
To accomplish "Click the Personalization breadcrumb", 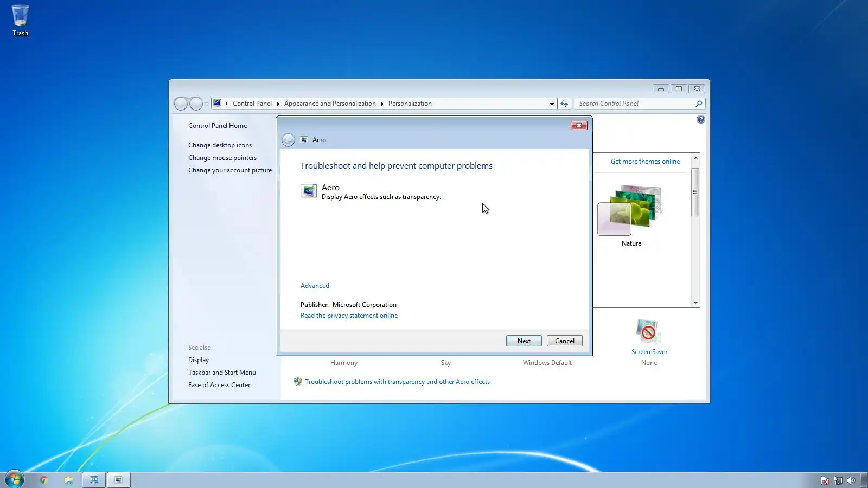I will (x=410, y=104).
